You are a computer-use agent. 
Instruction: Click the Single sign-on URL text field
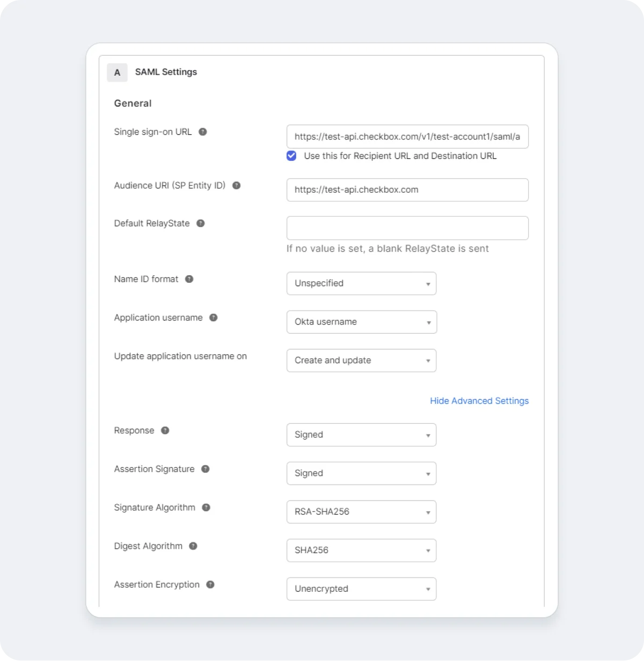407,137
